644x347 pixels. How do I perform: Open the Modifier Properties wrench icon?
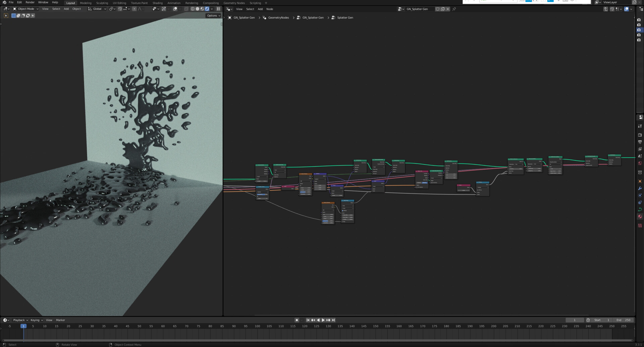[x=640, y=188]
